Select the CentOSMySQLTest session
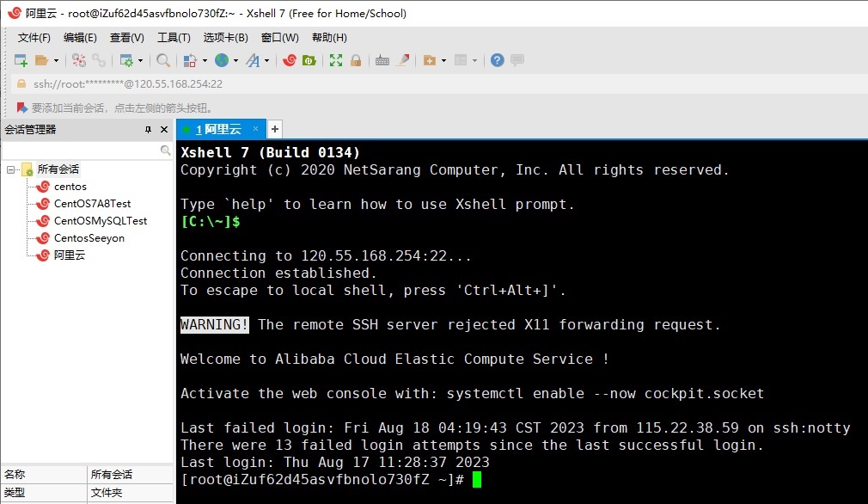The width and height of the screenshot is (868, 504). [x=101, y=221]
